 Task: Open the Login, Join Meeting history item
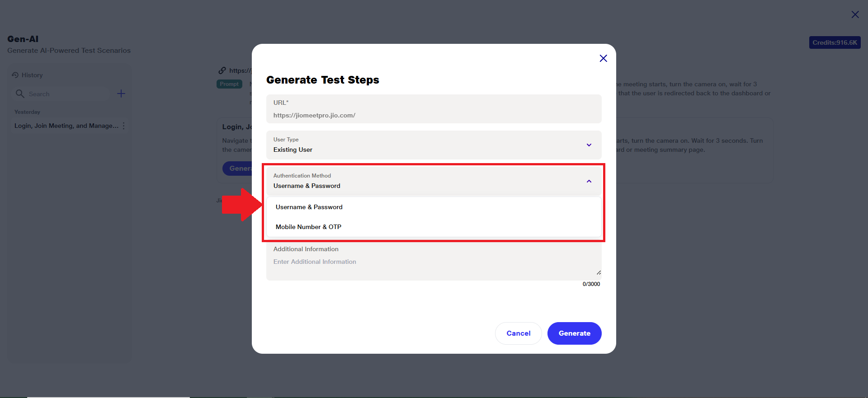point(66,126)
